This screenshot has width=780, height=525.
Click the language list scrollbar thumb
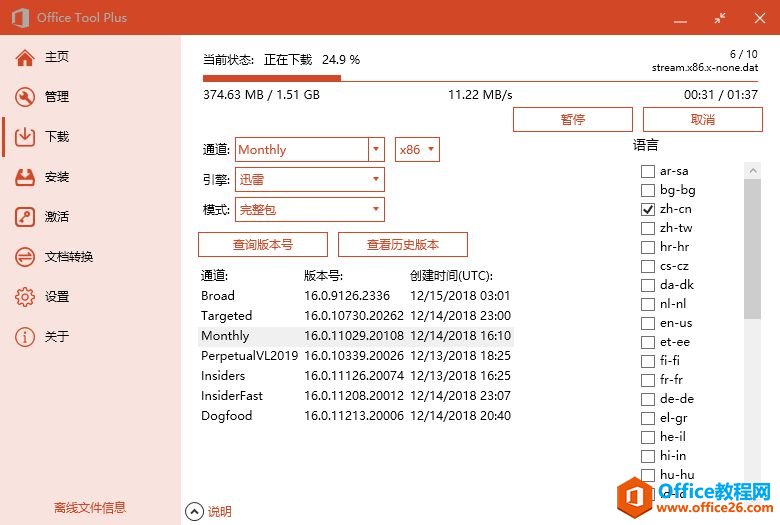pyautogui.click(x=753, y=249)
